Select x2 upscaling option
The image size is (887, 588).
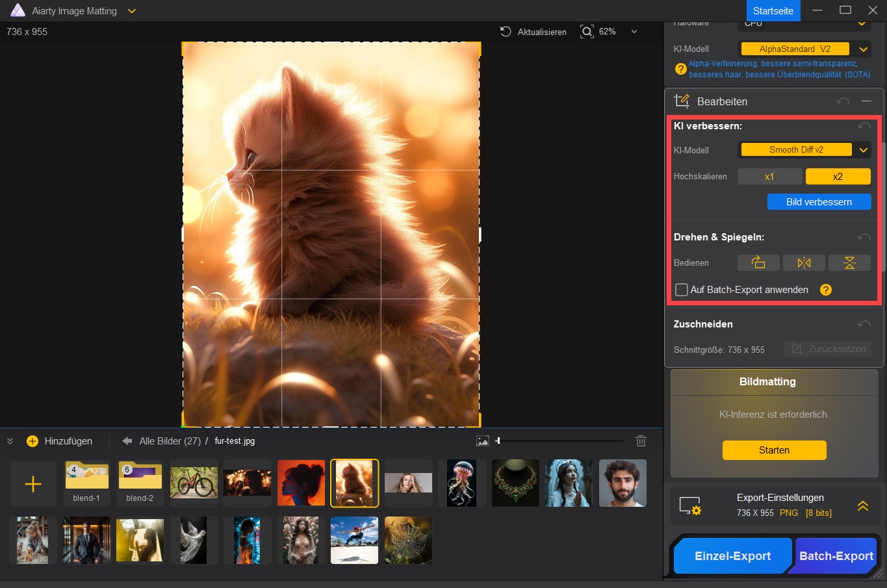(x=838, y=177)
